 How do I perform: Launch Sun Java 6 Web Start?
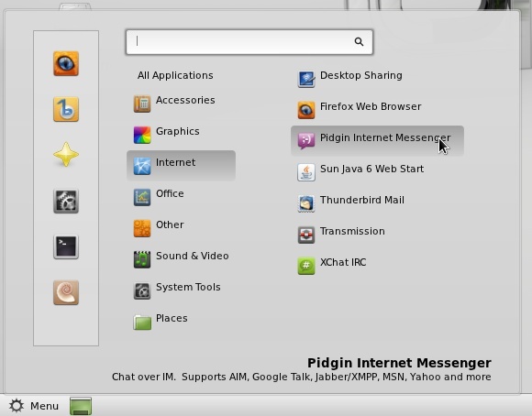[371, 170]
